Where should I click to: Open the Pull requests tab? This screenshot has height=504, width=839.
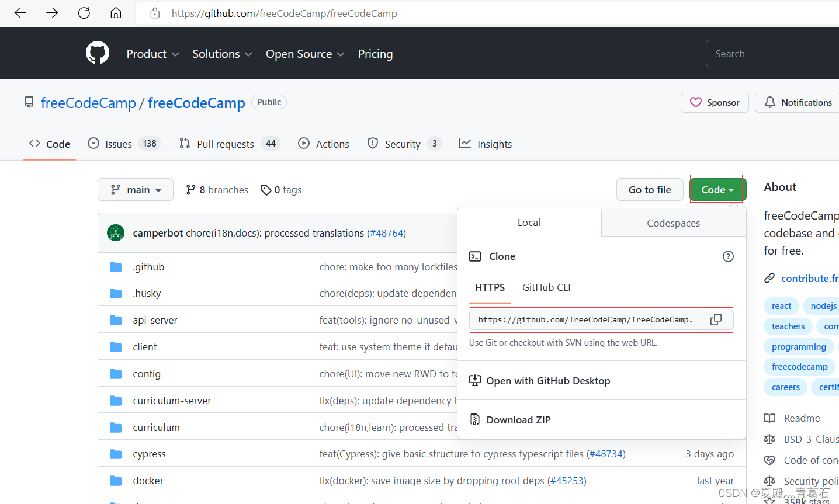click(x=230, y=144)
